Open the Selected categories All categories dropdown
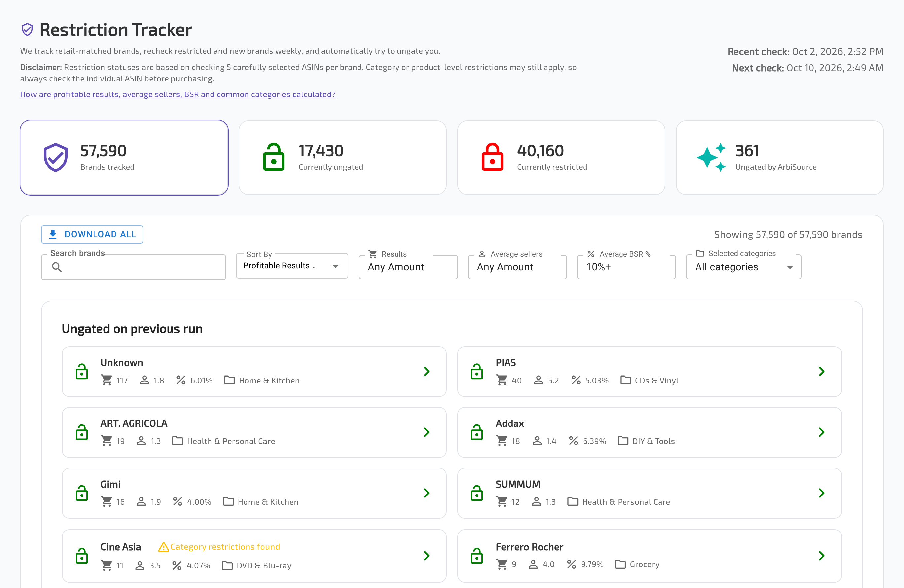This screenshot has height=588, width=904. click(x=743, y=267)
